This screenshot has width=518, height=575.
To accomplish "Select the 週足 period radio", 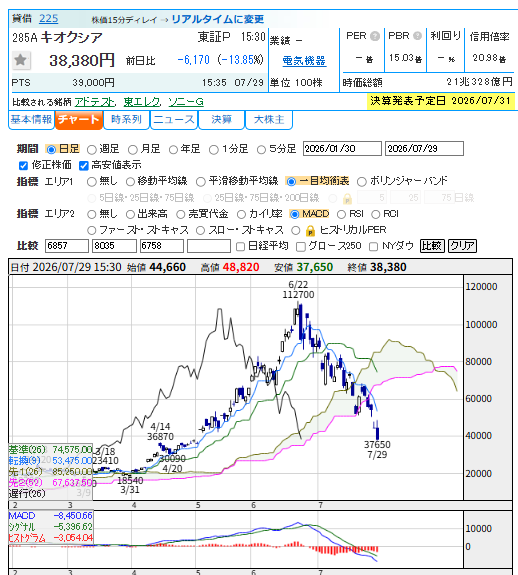I will [x=92, y=150].
